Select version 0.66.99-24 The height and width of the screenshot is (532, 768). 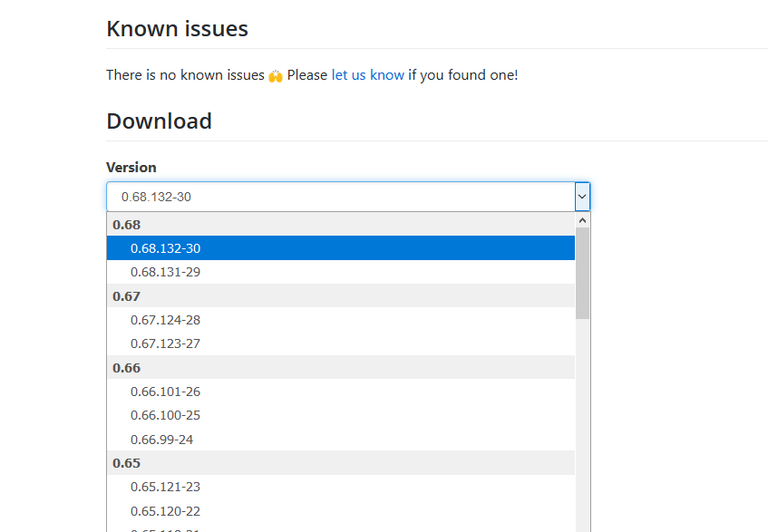point(340,440)
